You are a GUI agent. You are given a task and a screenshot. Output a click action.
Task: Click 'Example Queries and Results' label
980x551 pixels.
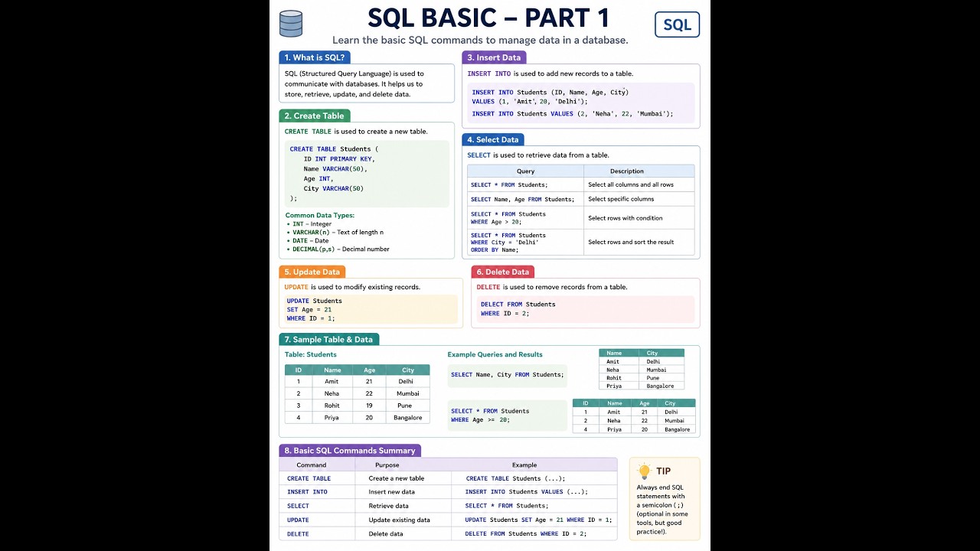pyautogui.click(x=495, y=354)
